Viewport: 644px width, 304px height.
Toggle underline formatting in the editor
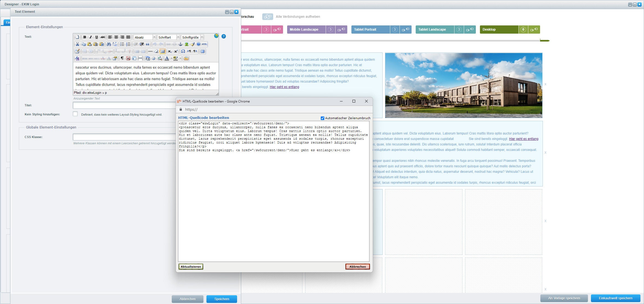click(97, 37)
